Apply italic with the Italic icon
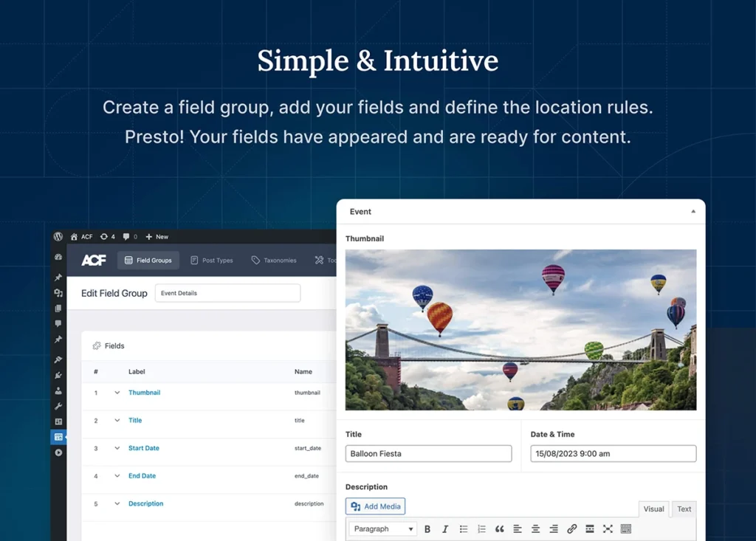Screen dimensions: 756x541 445,529
